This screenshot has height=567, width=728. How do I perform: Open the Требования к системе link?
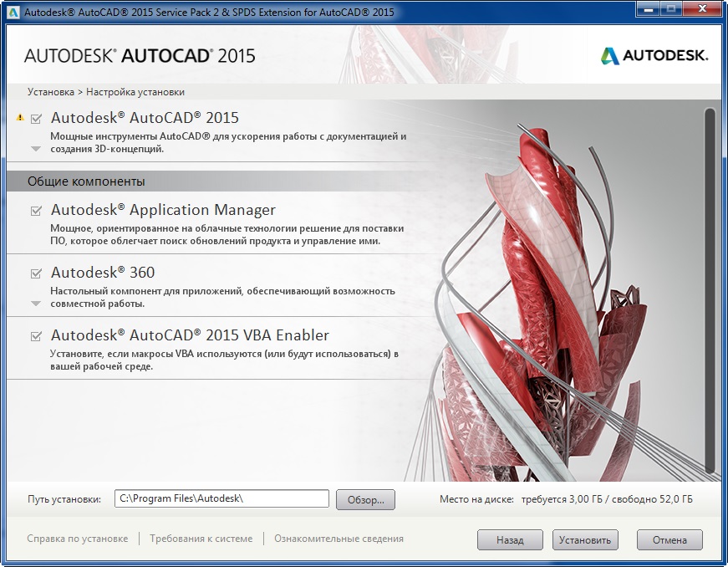[x=201, y=539]
